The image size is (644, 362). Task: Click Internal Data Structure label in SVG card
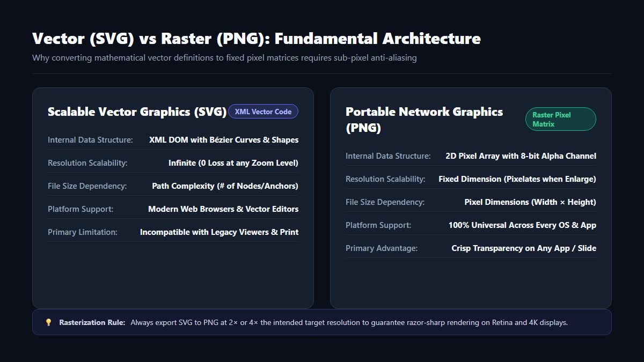click(x=90, y=140)
